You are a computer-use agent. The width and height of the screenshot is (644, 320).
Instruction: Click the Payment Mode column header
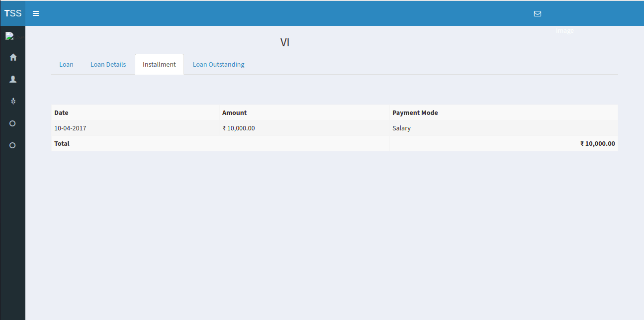click(415, 113)
